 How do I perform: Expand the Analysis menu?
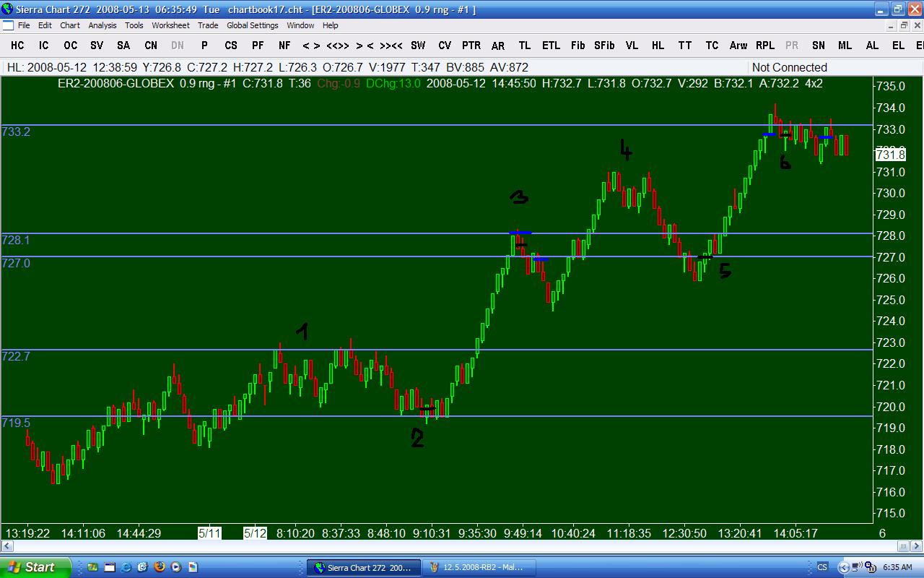(x=103, y=25)
